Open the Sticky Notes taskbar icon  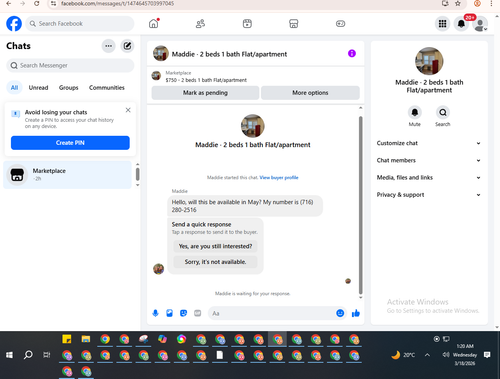[67, 339]
